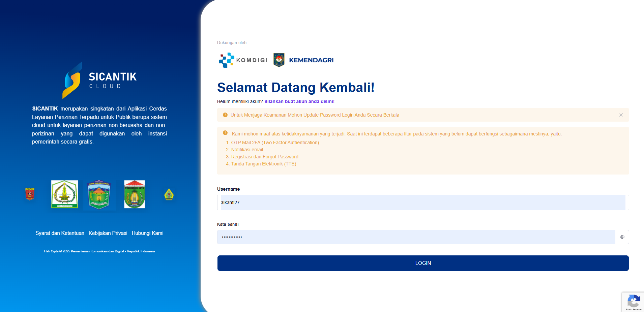
Task: Click the white-background emblem left of Sungai Penuh
Action: [x=64, y=194]
